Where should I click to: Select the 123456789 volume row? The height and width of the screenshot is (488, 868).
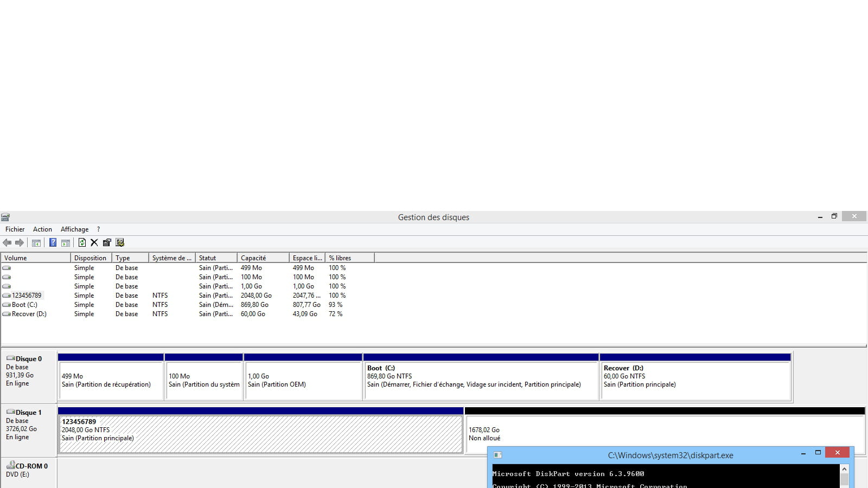(188, 296)
